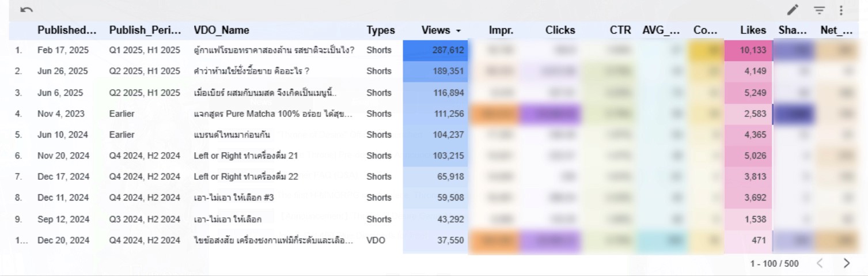Select video name Left or Right ทำเครื่องดื่ม 22
The height and width of the screenshot is (276, 868).
pos(246,176)
